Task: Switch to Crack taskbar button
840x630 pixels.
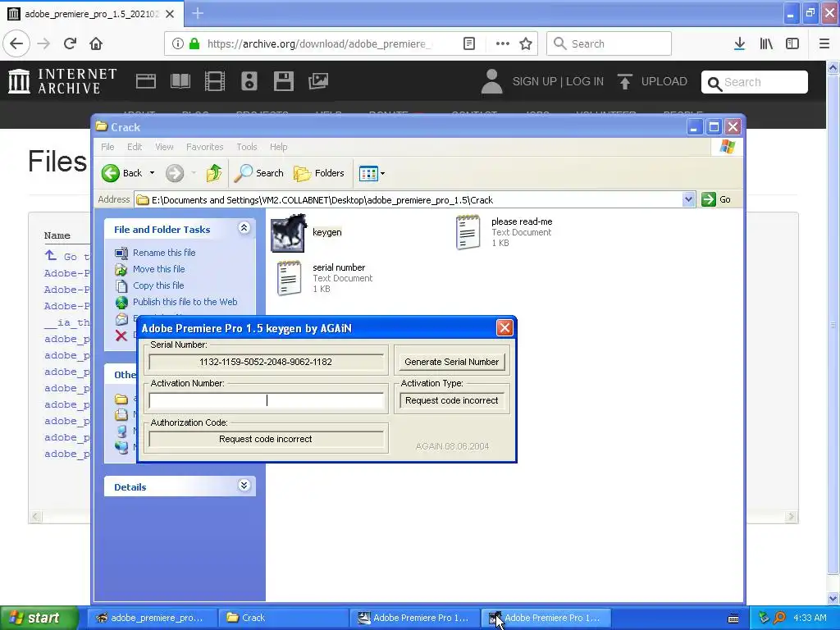Action: (283, 618)
